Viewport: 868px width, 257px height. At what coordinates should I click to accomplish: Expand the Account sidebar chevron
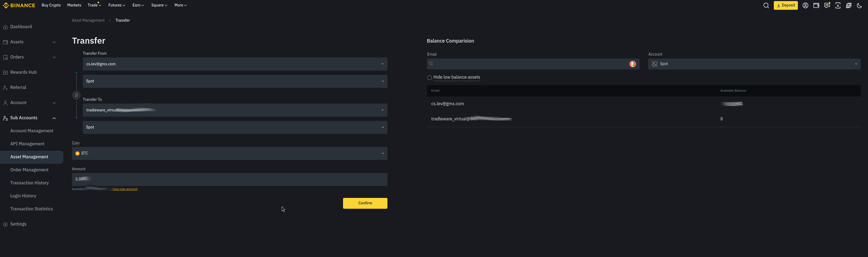pyautogui.click(x=54, y=103)
